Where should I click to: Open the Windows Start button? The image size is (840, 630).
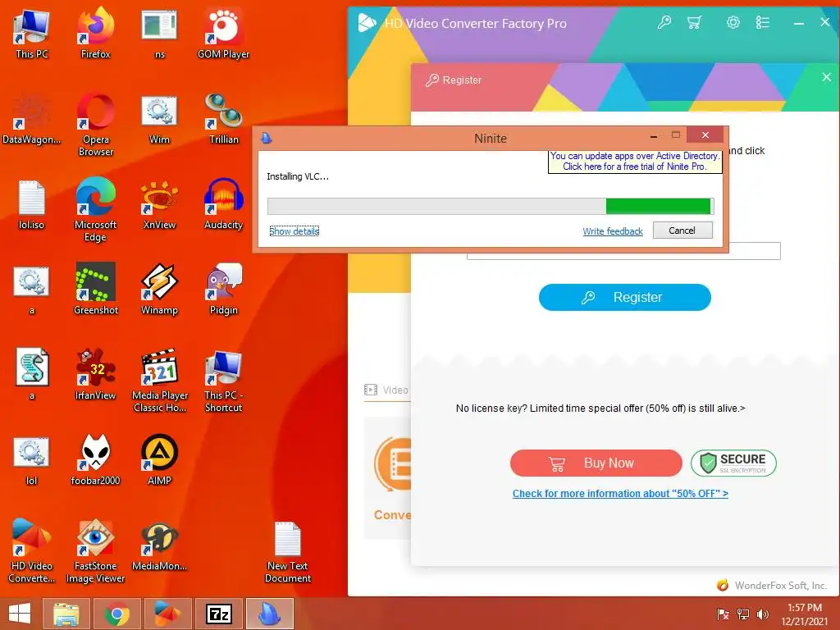pyautogui.click(x=20, y=614)
